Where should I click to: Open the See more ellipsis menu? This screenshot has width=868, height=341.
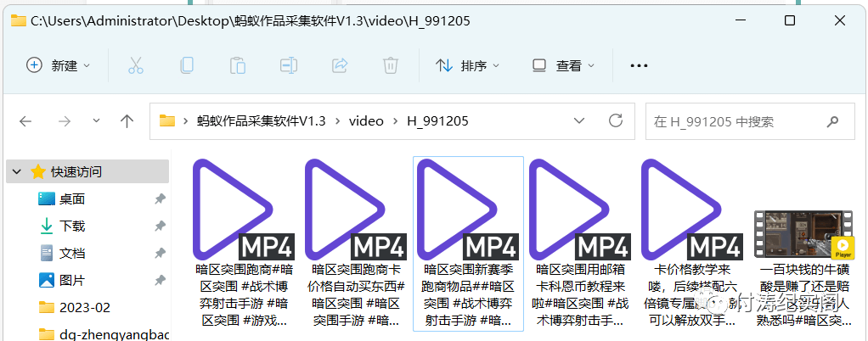pos(639,65)
